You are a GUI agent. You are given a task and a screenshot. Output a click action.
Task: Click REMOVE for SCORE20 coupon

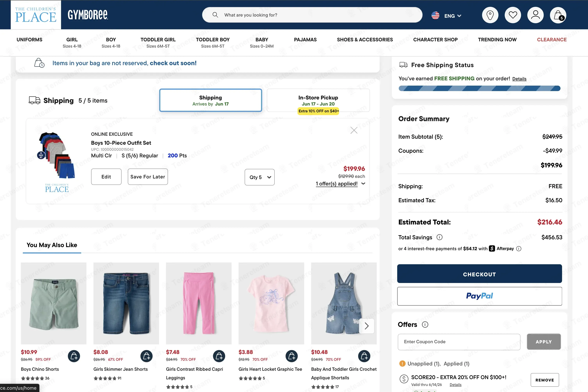(x=544, y=380)
